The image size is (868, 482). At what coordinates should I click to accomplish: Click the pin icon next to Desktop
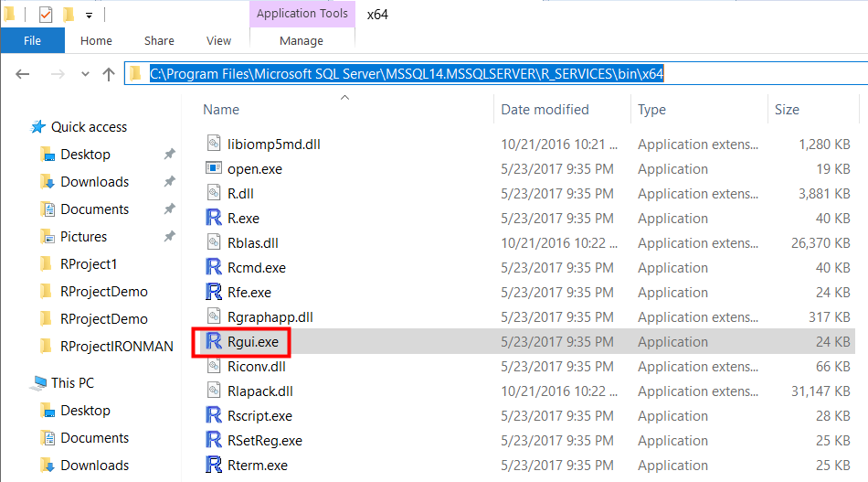point(169,154)
